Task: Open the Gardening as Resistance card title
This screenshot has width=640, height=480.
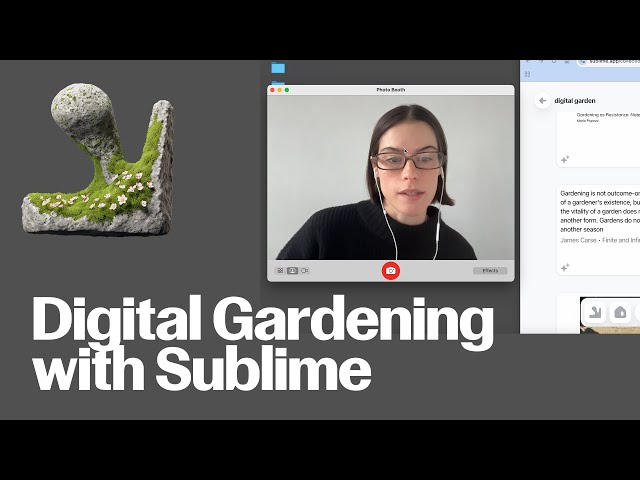Action: (x=608, y=115)
